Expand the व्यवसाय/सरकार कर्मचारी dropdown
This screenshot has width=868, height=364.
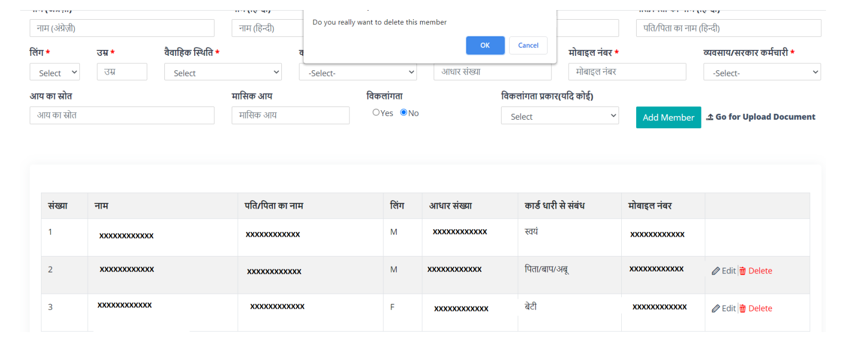pyautogui.click(x=762, y=72)
